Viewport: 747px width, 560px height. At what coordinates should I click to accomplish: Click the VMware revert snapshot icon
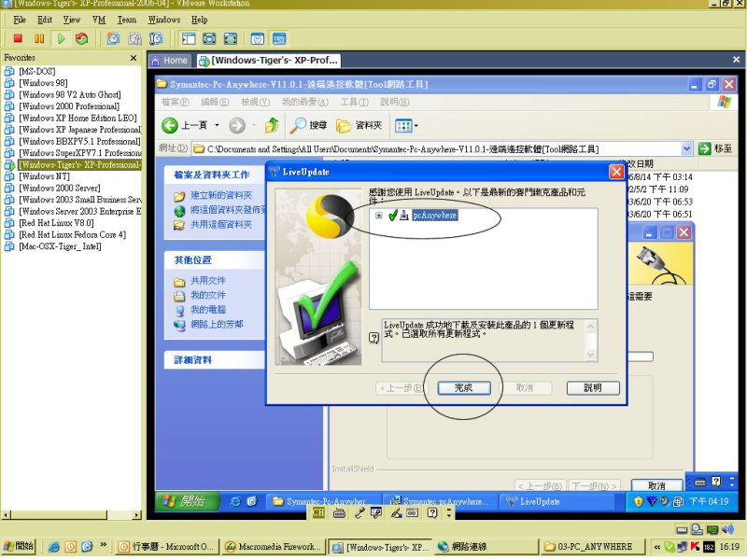click(134, 38)
